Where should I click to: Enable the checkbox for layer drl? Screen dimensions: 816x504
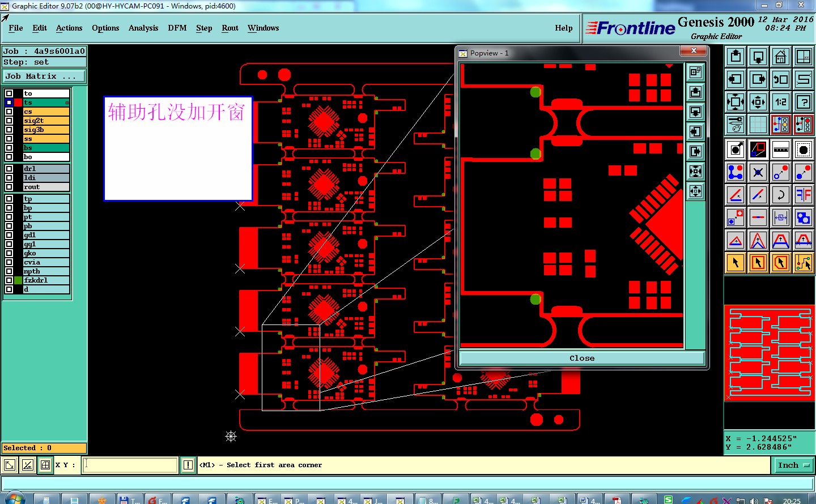pyautogui.click(x=9, y=169)
